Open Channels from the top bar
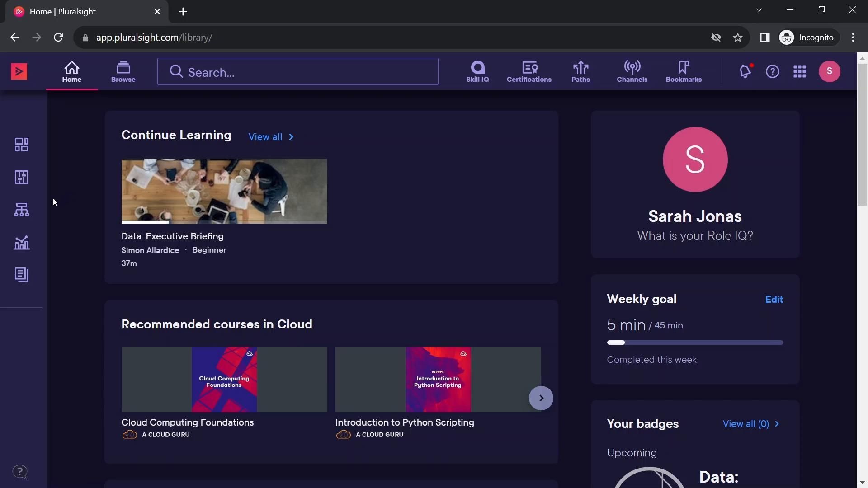This screenshot has width=868, height=488. (632, 71)
